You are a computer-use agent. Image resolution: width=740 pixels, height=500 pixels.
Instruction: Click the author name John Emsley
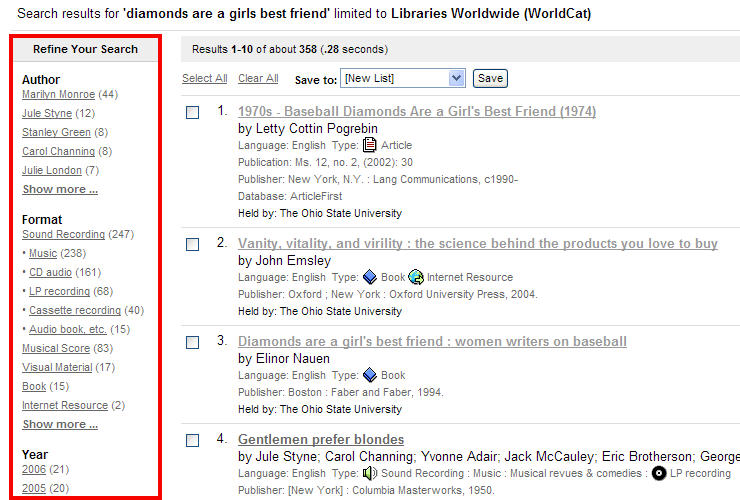pos(294,261)
